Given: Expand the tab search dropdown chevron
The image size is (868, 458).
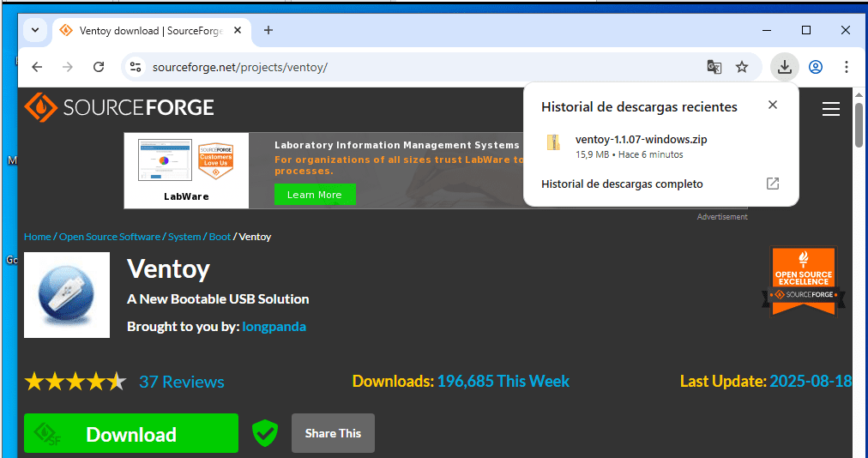Looking at the screenshot, I should [x=35, y=30].
